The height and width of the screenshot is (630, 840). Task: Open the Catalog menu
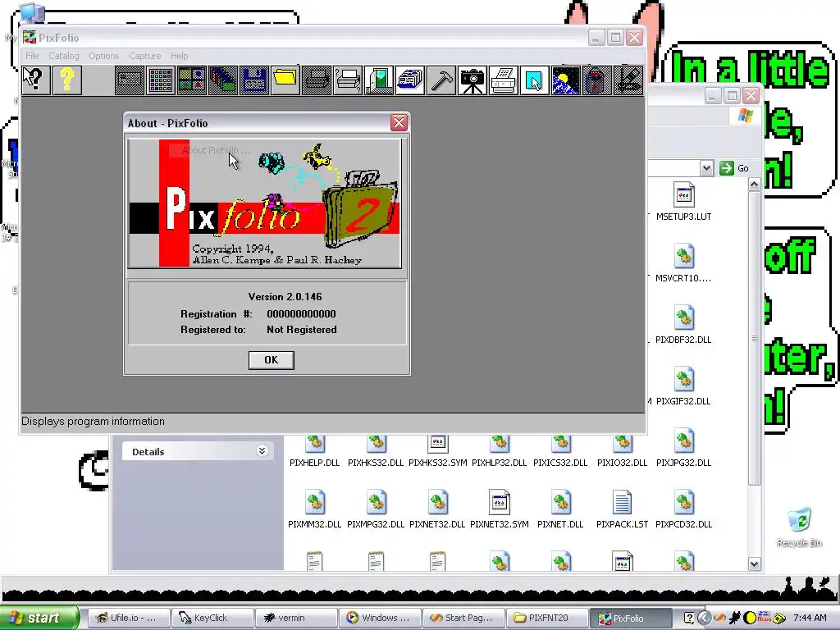(64, 56)
